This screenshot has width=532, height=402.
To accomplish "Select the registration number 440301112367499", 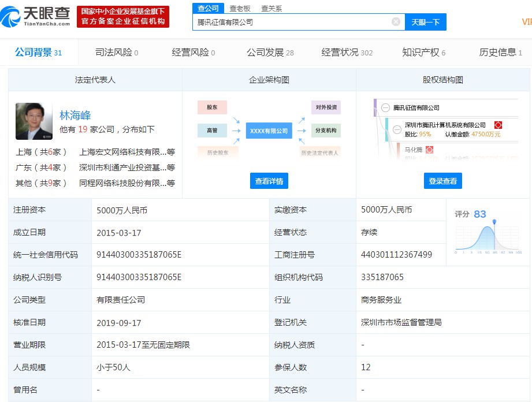I will (x=396, y=255).
